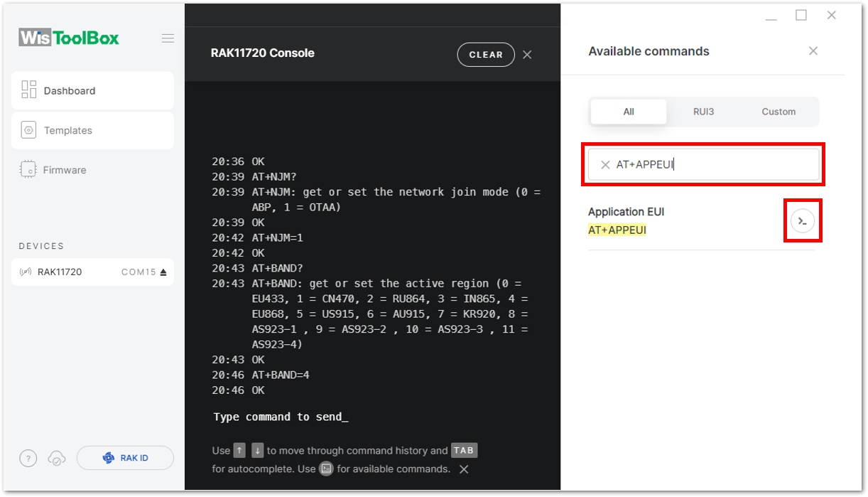Viewport: 868px width, 497px height.
Task: Click the down arrow key hint
Action: tap(258, 450)
